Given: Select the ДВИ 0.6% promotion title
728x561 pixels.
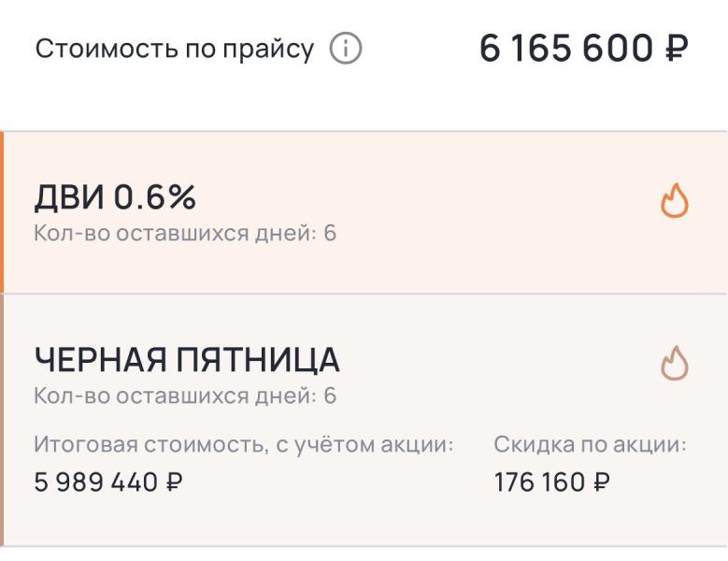Looking at the screenshot, I should click(115, 197).
